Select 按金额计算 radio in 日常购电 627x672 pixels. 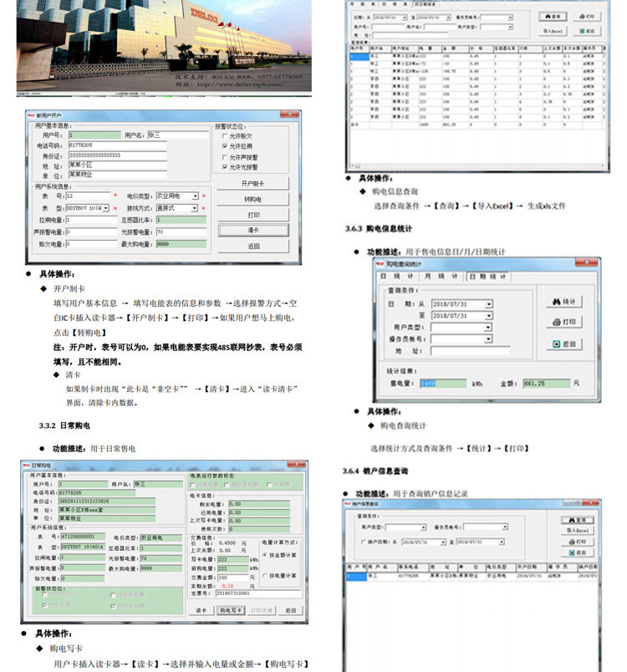point(264,555)
